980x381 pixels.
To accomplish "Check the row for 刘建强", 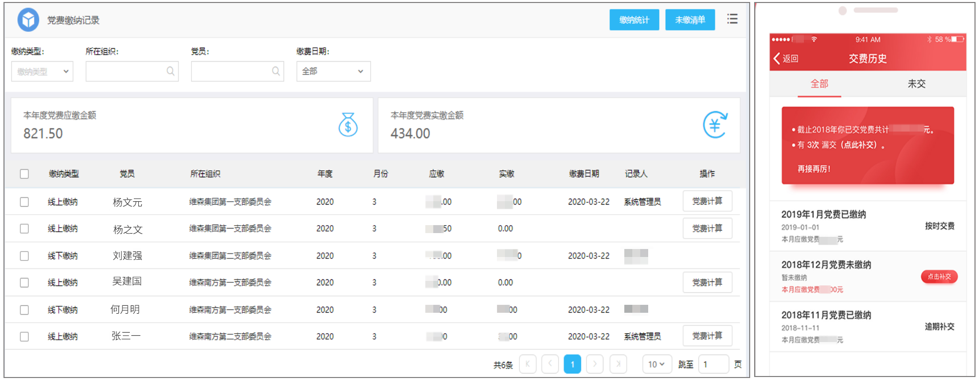I will [24, 256].
